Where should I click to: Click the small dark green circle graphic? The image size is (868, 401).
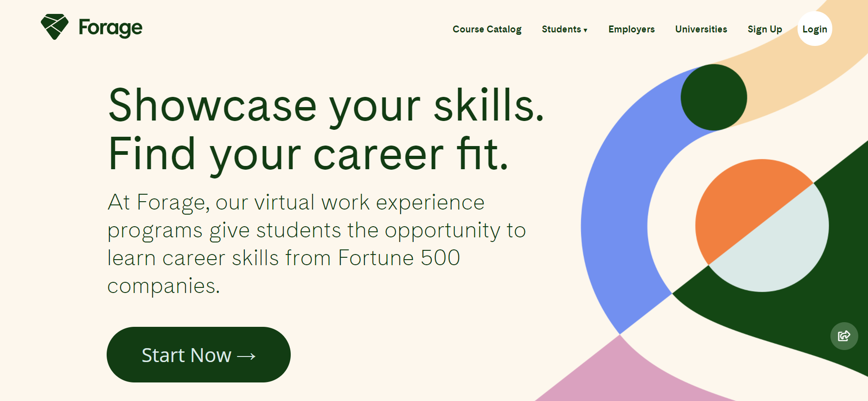714,97
